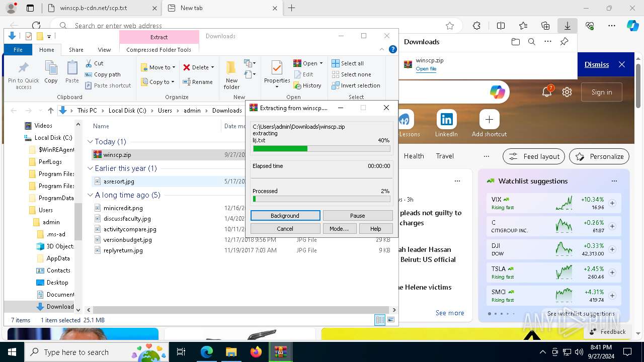Open Task View on taskbar

point(181,352)
